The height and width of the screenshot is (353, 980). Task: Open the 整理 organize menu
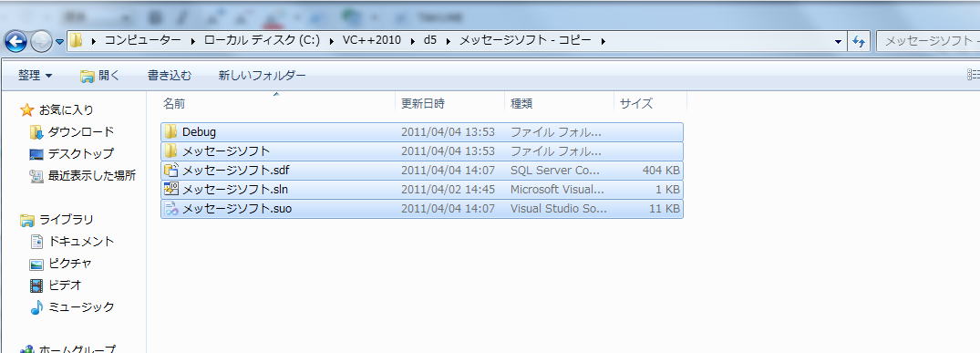(35, 76)
